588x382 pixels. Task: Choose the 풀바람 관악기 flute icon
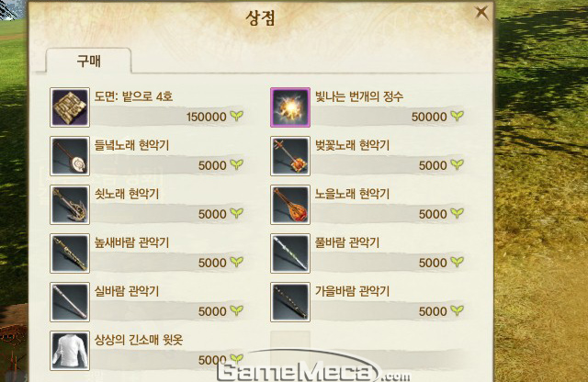(x=290, y=253)
